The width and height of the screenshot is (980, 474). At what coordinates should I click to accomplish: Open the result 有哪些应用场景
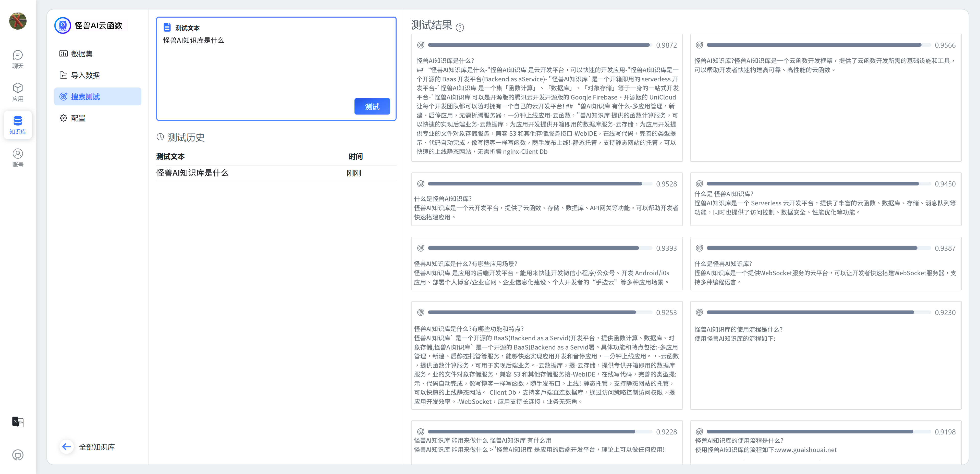pos(547,264)
